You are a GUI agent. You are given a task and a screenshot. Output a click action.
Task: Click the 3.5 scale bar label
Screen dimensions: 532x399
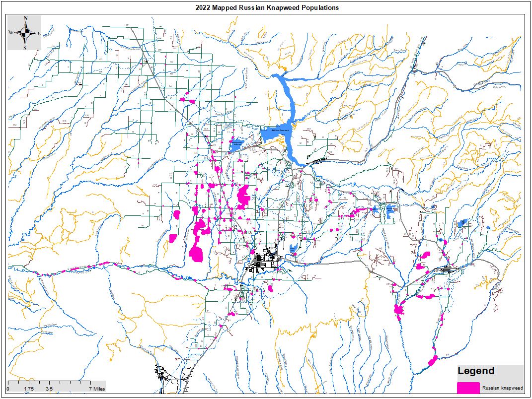49,389
